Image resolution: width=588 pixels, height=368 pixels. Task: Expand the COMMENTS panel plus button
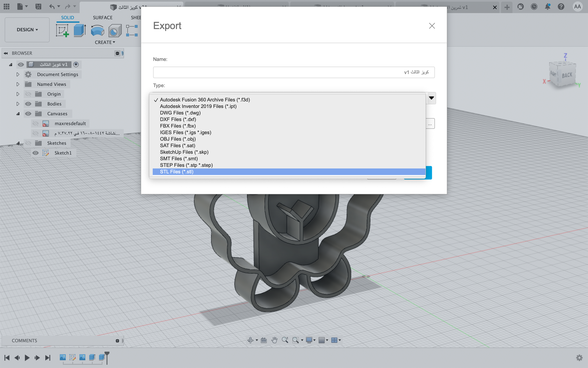[x=117, y=341]
